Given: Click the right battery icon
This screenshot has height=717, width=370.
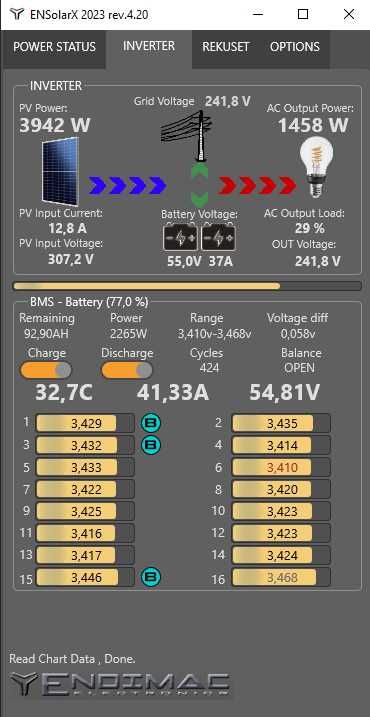Looking at the screenshot, I should pos(219,237).
